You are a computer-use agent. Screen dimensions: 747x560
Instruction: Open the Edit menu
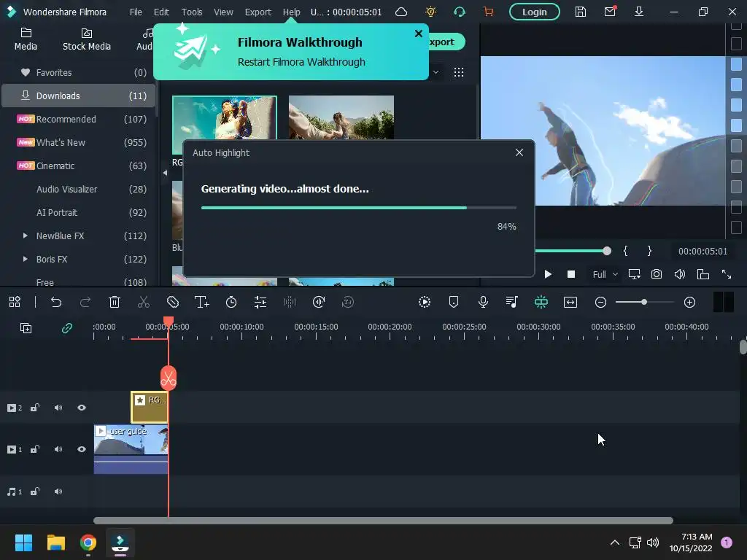pos(161,12)
